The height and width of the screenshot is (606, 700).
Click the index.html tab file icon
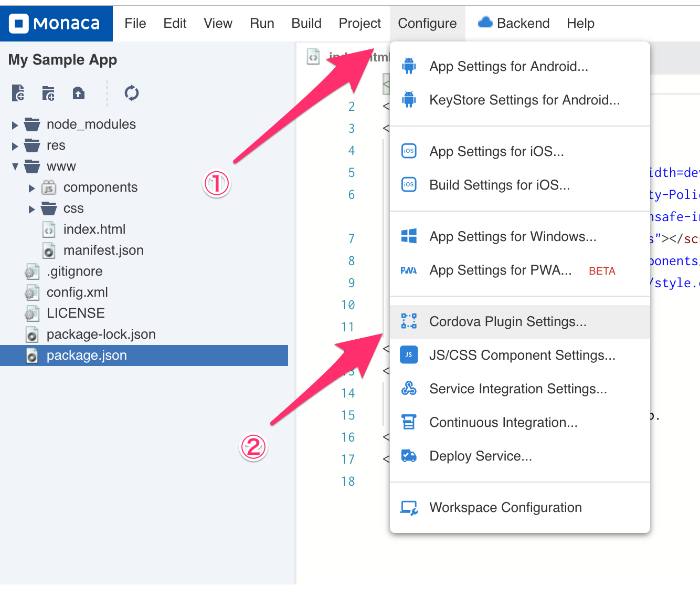pyautogui.click(x=313, y=57)
